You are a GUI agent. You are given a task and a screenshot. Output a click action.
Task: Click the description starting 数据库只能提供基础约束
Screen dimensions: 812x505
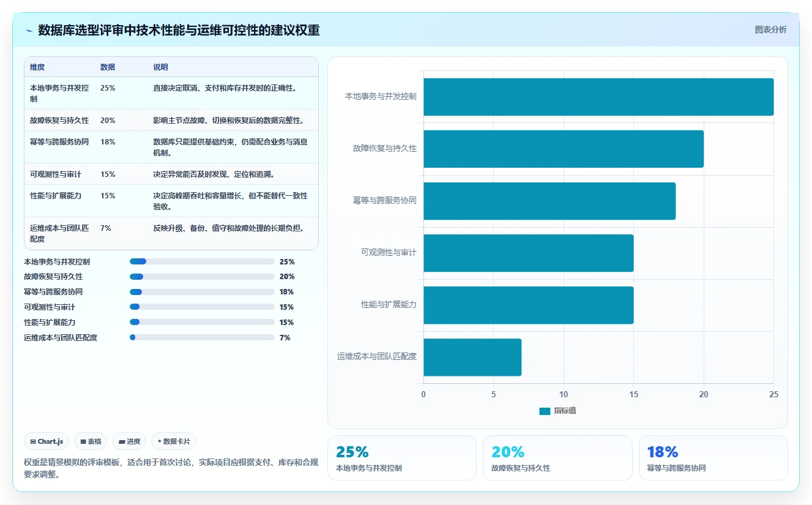(x=231, y=147)
